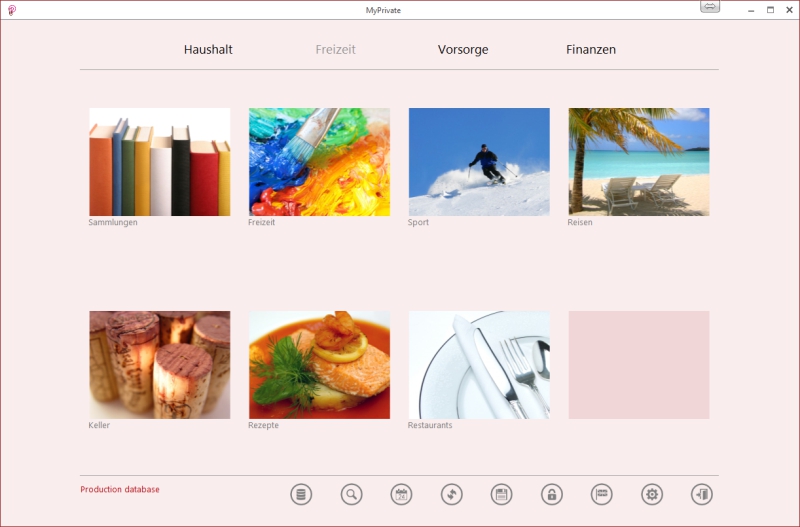Viewport: 800px width, 527px height.
Task: Click the save floppy disk icon
Action: [x=501, y=494]
